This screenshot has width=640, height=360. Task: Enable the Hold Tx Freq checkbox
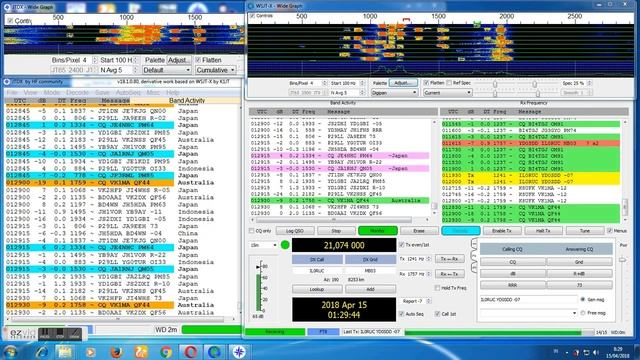point(437,288)
